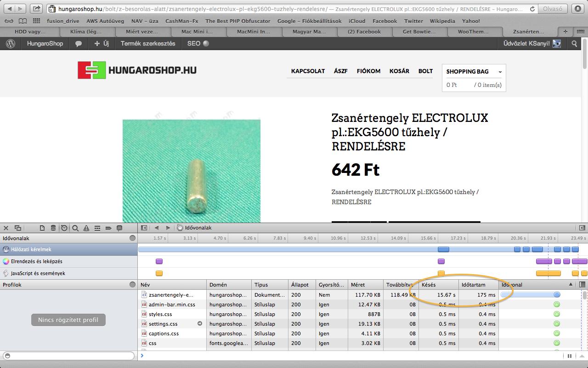This screenshot has height=368, width=588.
Task: Switch to the Get Bowtie tab
Action: (x=419, y=31)
